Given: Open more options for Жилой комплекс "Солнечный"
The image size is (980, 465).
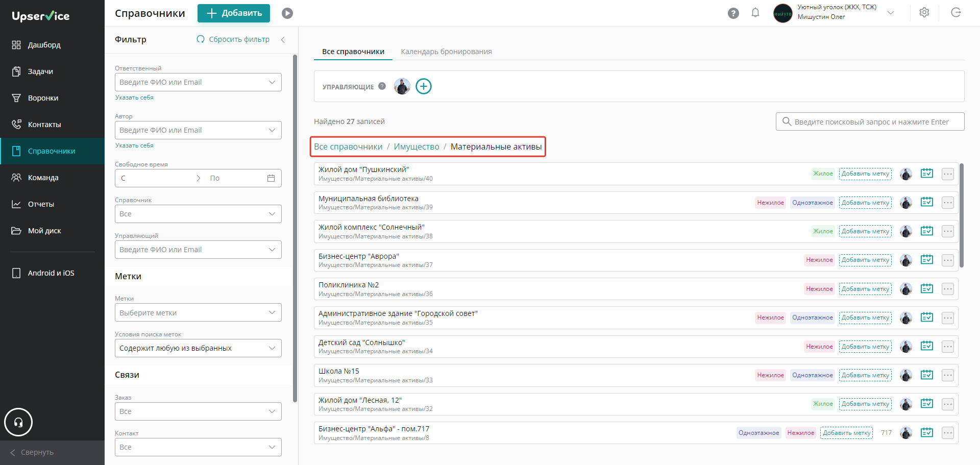Looking at the screenshot, I should click(948, 231).
